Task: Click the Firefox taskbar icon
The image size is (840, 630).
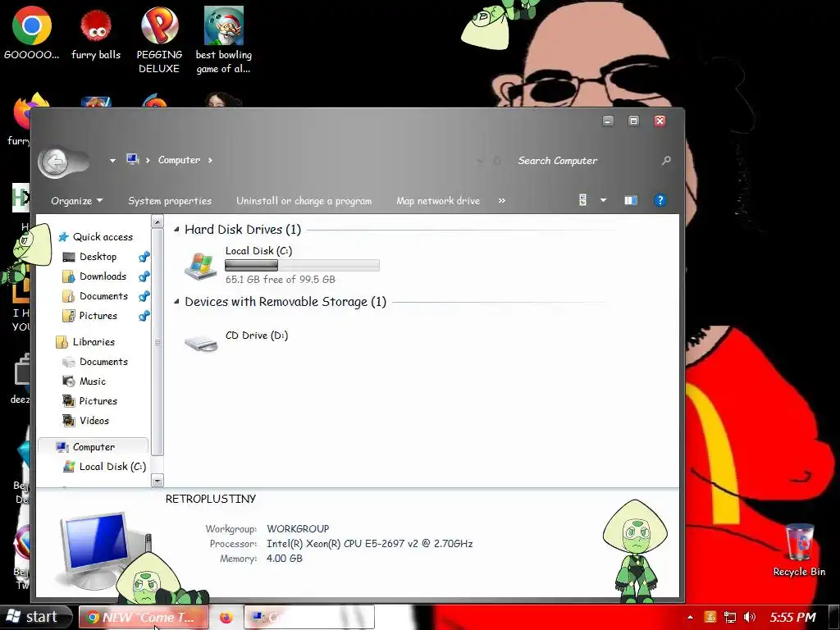Action: (226, 618)
